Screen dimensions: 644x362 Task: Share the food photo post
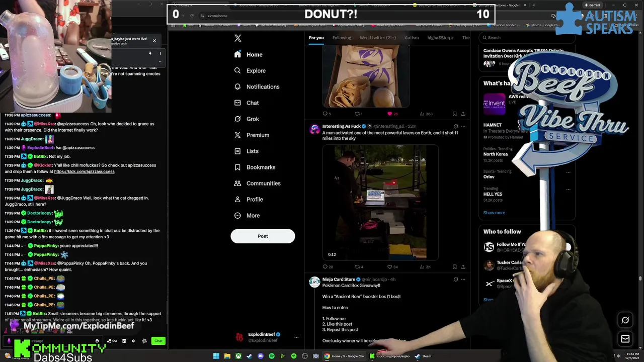pos(463,114)
